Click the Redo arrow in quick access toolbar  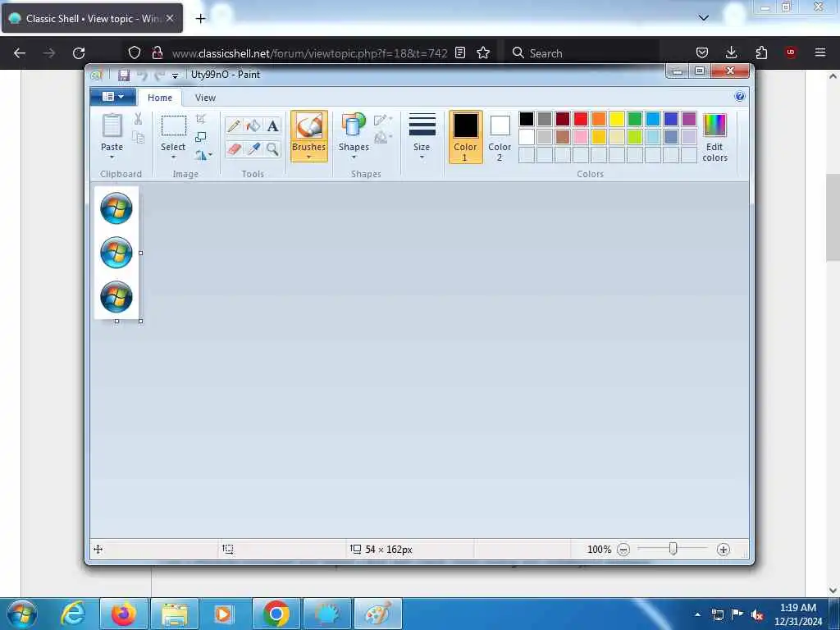pyautogui.click(x=159, y=75)
